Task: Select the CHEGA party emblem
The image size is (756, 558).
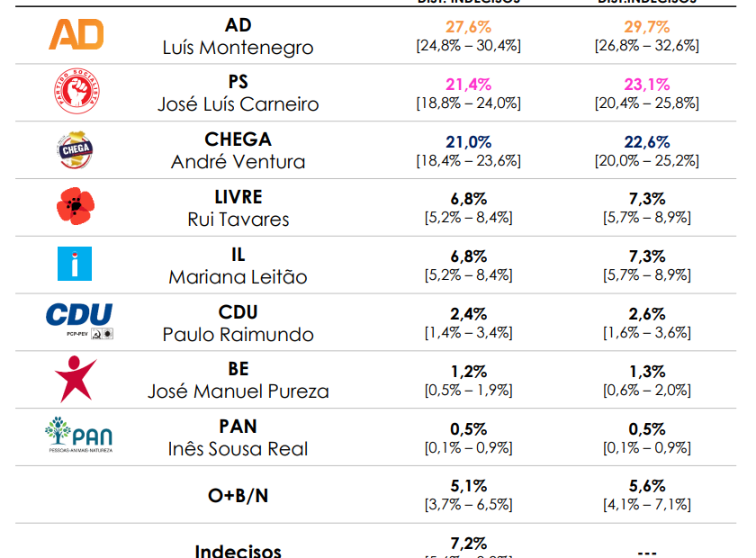Action: coord(76,150)
